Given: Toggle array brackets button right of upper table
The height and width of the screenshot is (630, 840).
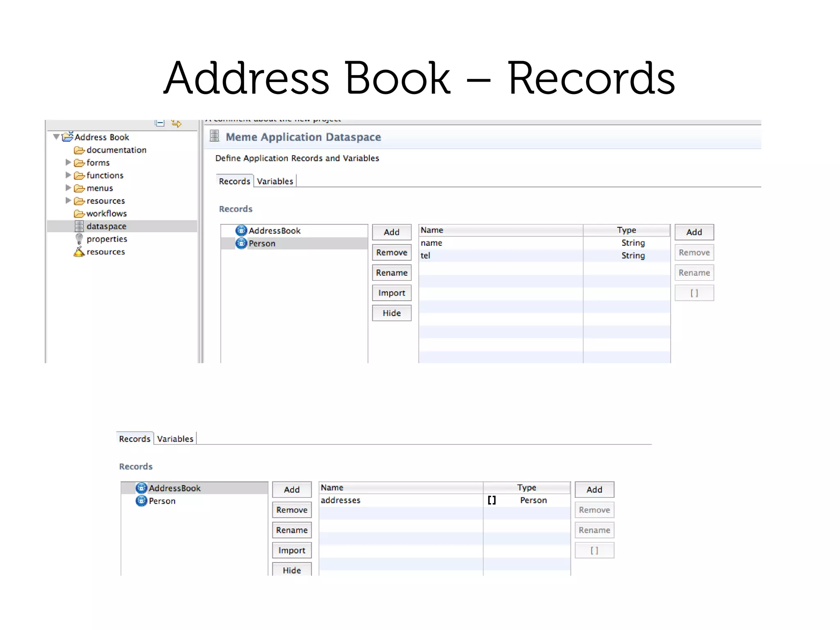Looking at the screenshot, I should tap(694, 293).
